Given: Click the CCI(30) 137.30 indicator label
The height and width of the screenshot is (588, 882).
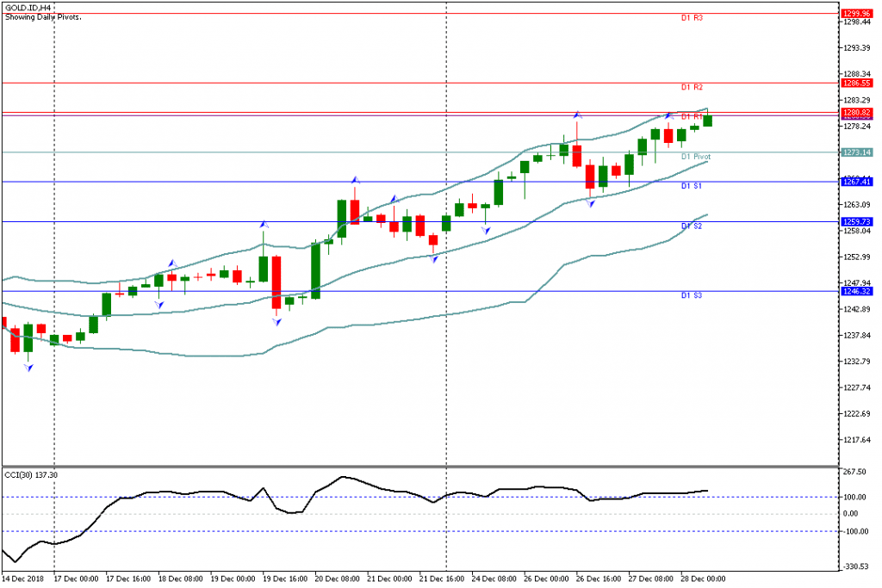Looking at the screenshot, I should click(x=31, y=474).
